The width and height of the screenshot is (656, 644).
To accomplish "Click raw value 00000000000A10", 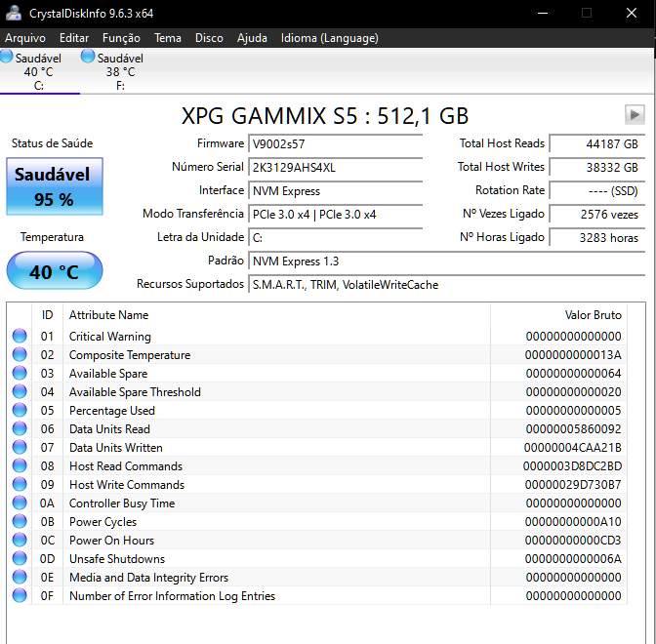I will 573,522.
